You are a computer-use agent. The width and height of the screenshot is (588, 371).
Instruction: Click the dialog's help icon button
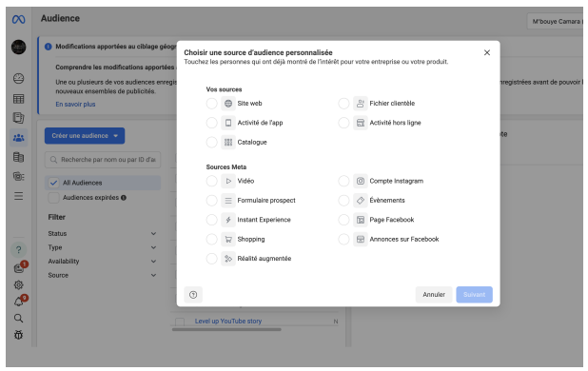(193, 295)
